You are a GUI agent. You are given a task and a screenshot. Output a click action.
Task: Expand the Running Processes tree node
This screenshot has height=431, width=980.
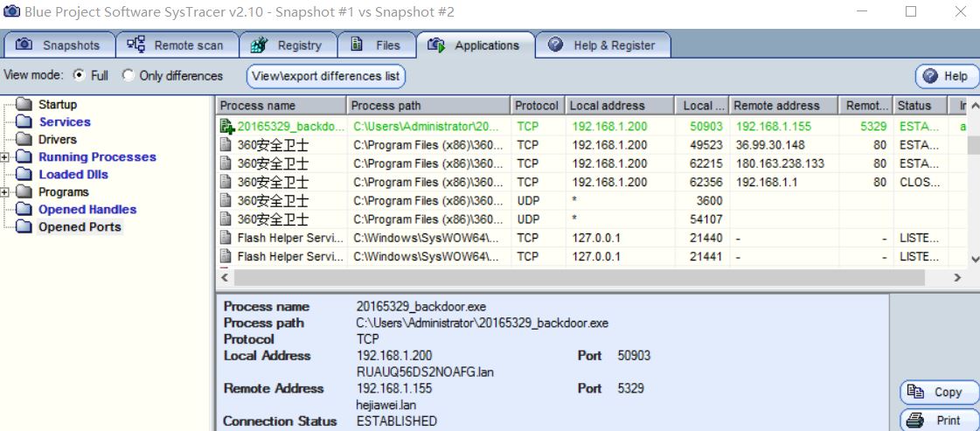click(5, 156)
